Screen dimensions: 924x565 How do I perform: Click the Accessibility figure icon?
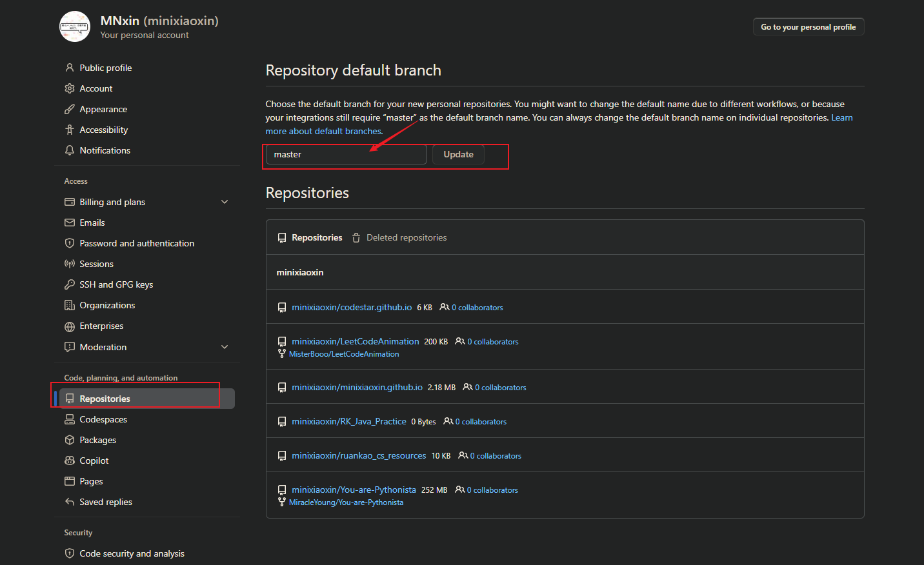tap(70, 130)
